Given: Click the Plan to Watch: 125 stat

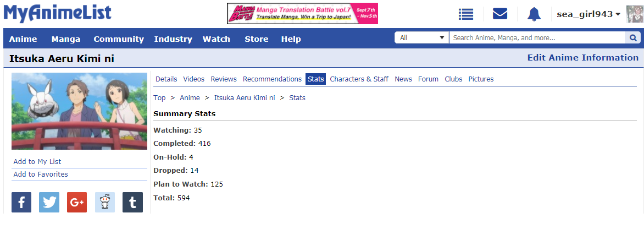Looking at the screenshot, I should point(188,184).
